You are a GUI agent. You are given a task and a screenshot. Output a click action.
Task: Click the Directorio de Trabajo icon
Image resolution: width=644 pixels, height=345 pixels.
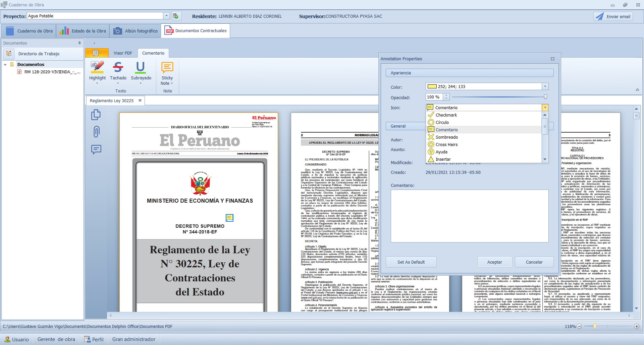pos(9,54)
